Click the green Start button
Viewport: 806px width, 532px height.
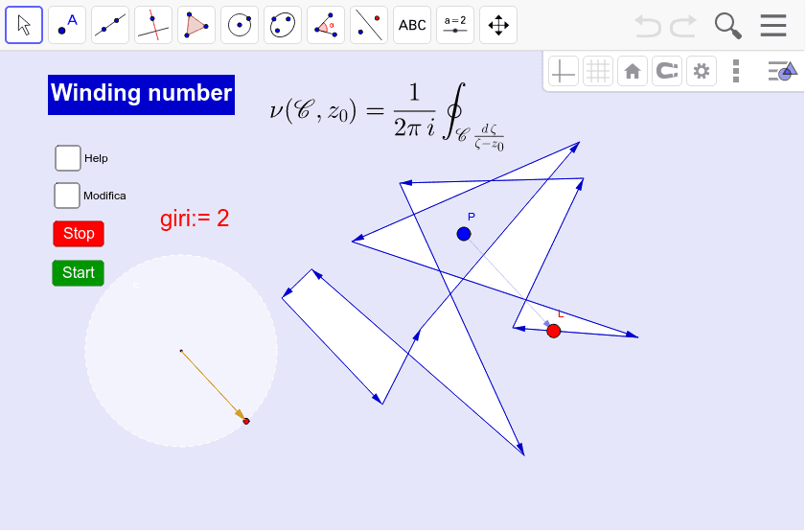point(79,272)
